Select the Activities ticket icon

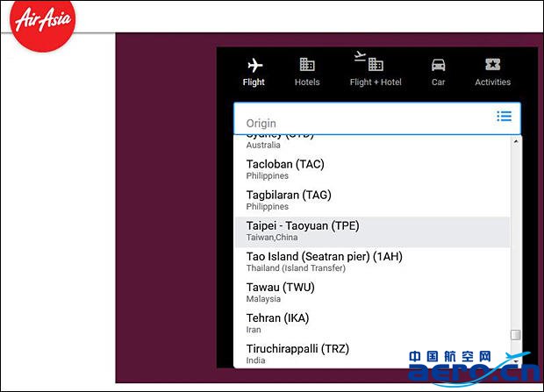(492, 64)
